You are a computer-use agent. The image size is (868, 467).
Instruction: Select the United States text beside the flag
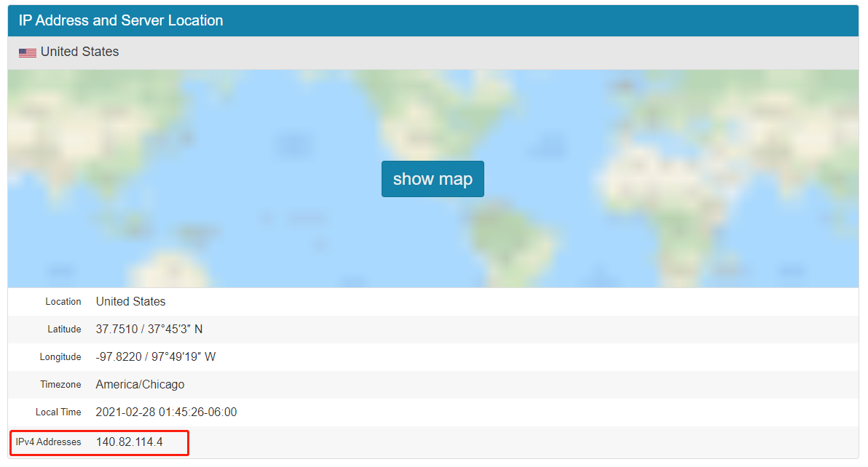pos(79,52)
